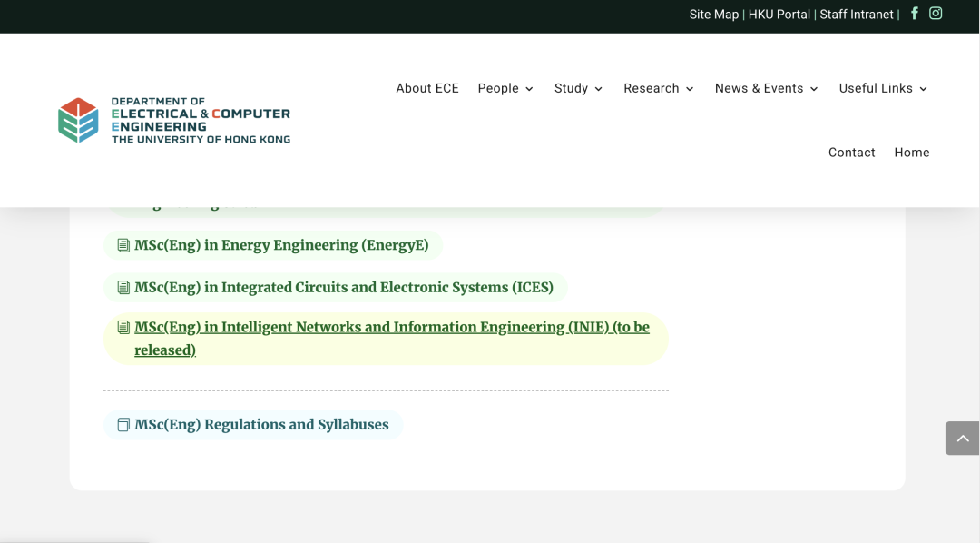Click the document icon beside Energy Engineering
The image size is (980, 543).
pos(123,245)
